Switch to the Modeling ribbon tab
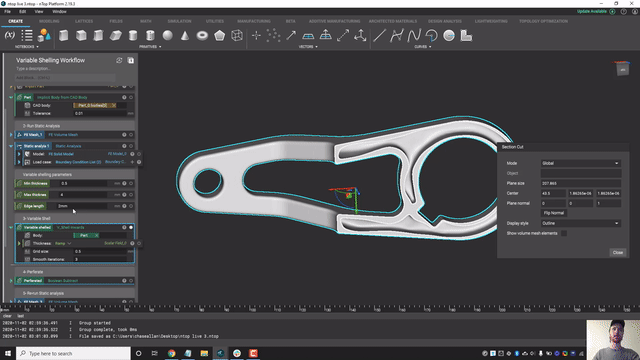 pyautogui.click(x=49, y=21)
